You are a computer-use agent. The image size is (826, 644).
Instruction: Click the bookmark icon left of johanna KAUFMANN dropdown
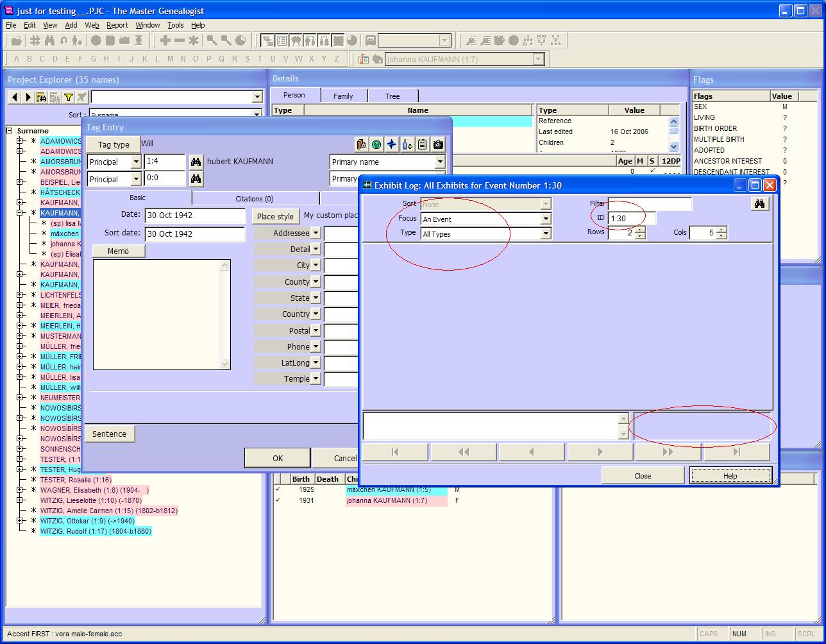(x=364, y=59)
